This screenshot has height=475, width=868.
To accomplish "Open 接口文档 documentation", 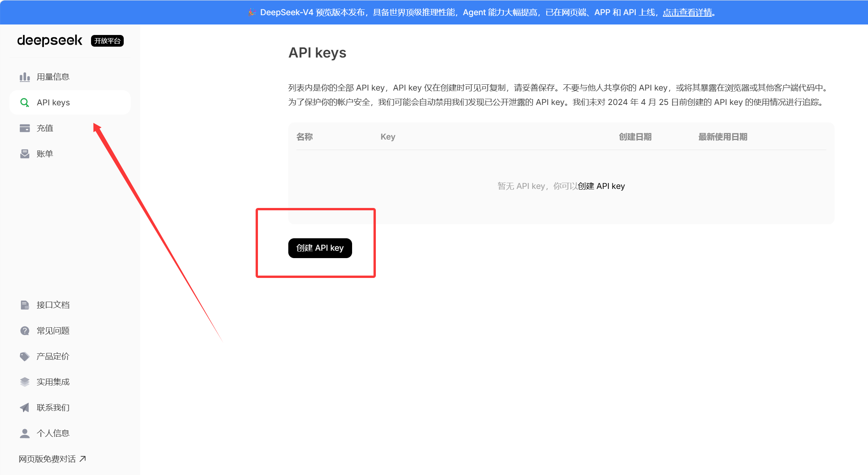I will pyautogui.click(x=70, y=305).
